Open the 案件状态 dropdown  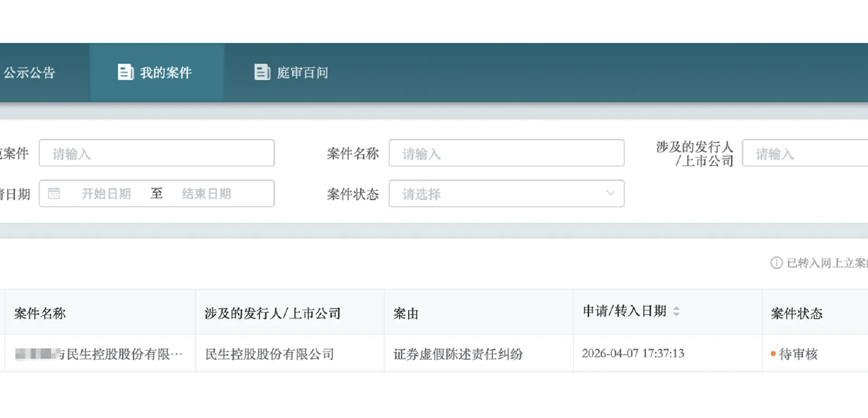506,194
